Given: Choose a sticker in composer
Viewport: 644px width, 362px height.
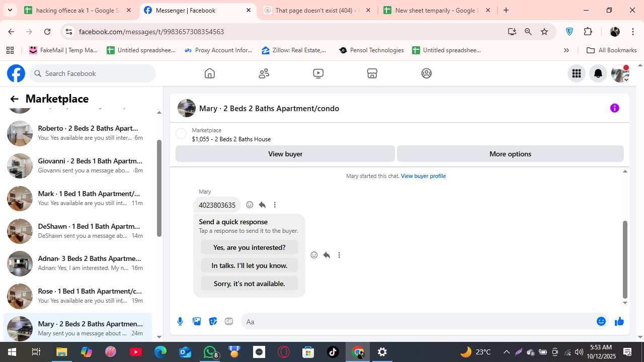Looking at the screenshot, I should pyautogui.click(x=213, y=321).
